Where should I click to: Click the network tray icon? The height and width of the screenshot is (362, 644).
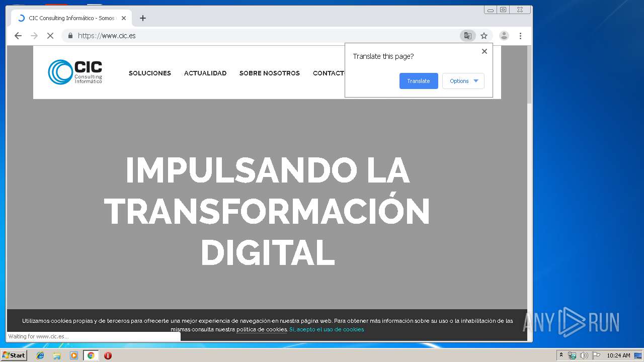(572, 355)
